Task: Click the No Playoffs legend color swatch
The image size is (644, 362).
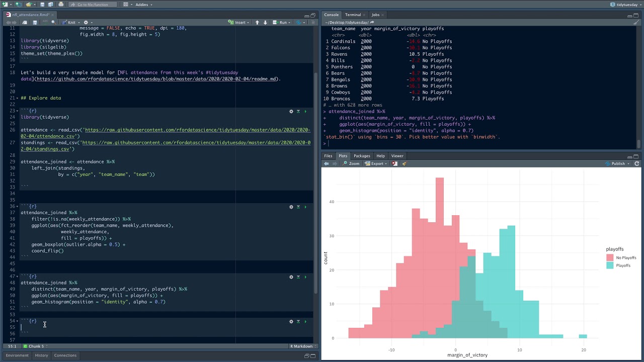Action: point(610,257)
